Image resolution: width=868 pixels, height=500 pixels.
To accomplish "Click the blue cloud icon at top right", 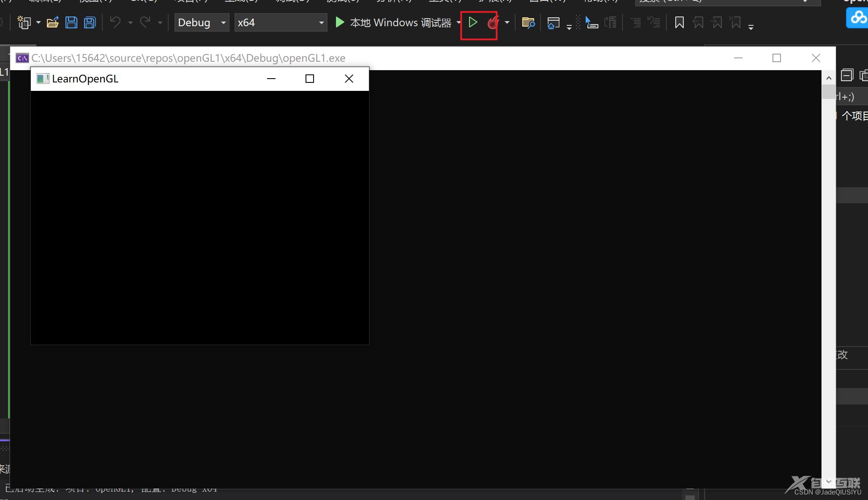I will tap(858, 18).
